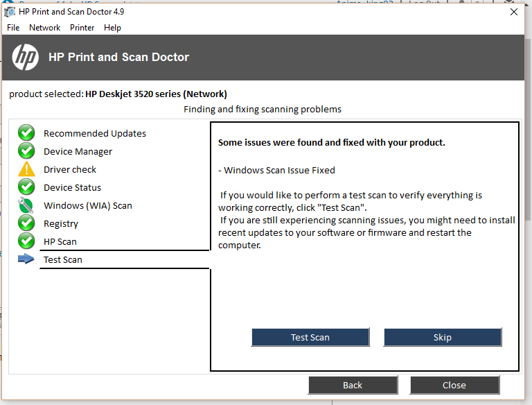Click 'Finding and fixing scanning problems' heading
The width and height of the screenshot is (532, 405).
[263, 109]
